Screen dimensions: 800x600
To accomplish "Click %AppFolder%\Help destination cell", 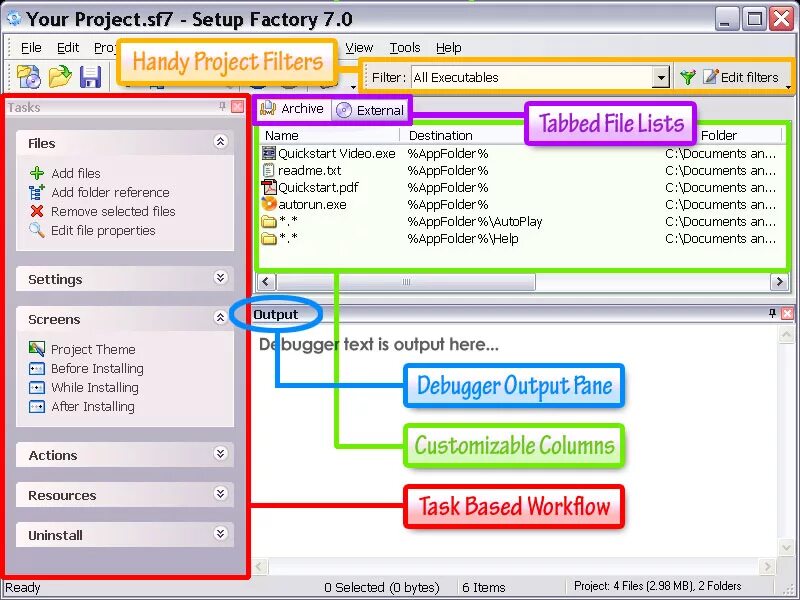I will point(463,238).
